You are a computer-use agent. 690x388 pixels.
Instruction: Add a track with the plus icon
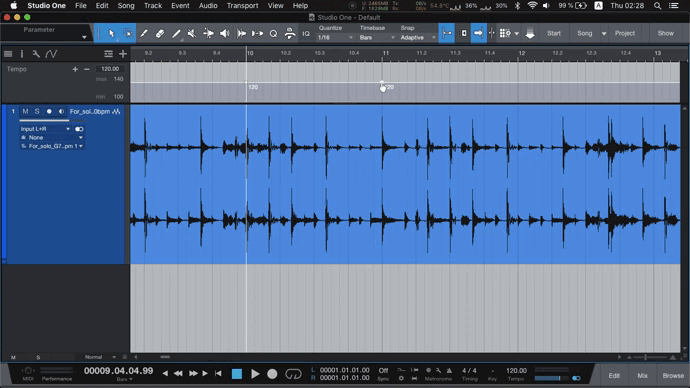click(x=123, y=54)
